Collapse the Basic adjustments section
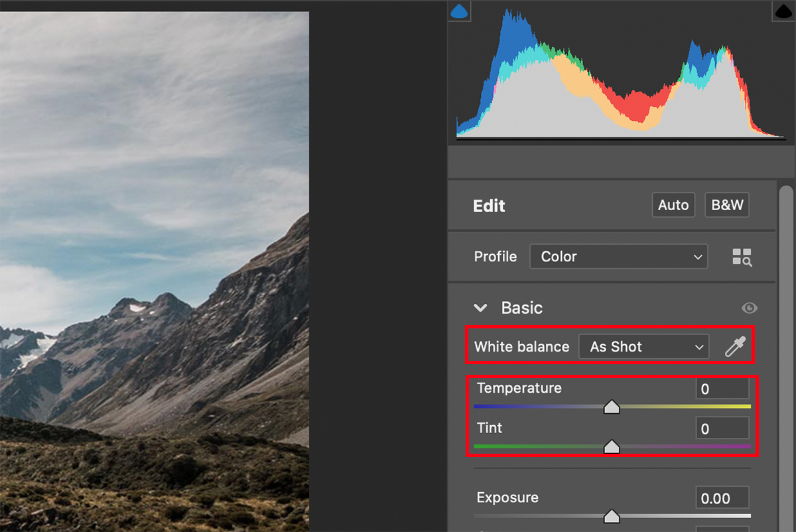 point(480,307)
